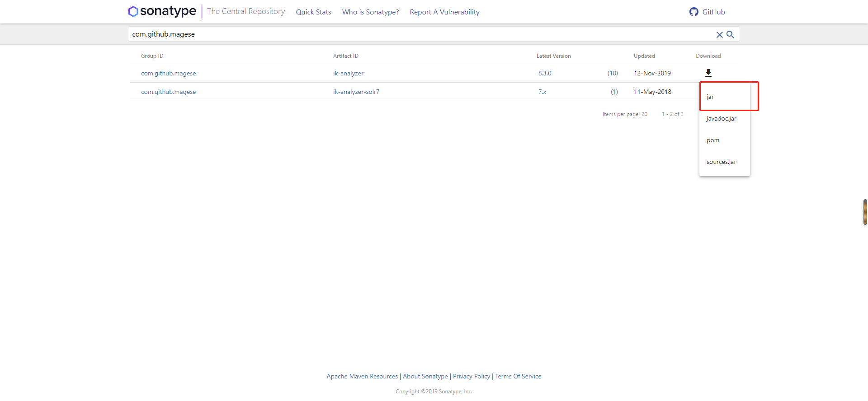This screenshot has width=868, height=401.
Task: Open com.github.magese group in ik-analyzer-solr7 row
Action: pyautogui.click(x=168, y=92)
